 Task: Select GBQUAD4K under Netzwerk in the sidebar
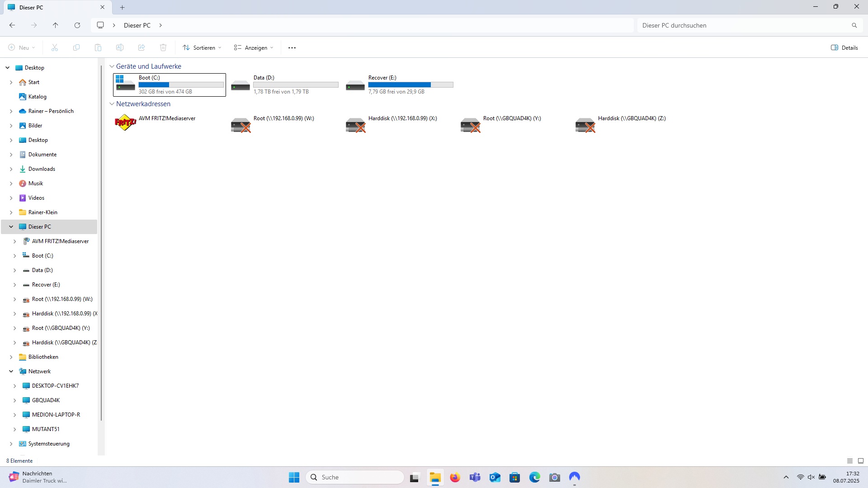46,400
